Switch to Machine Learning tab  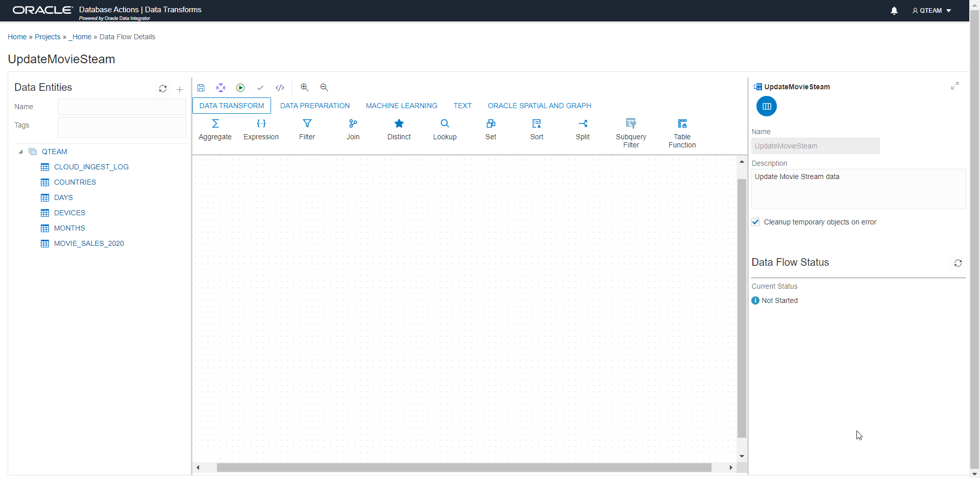tap(402, 106)
